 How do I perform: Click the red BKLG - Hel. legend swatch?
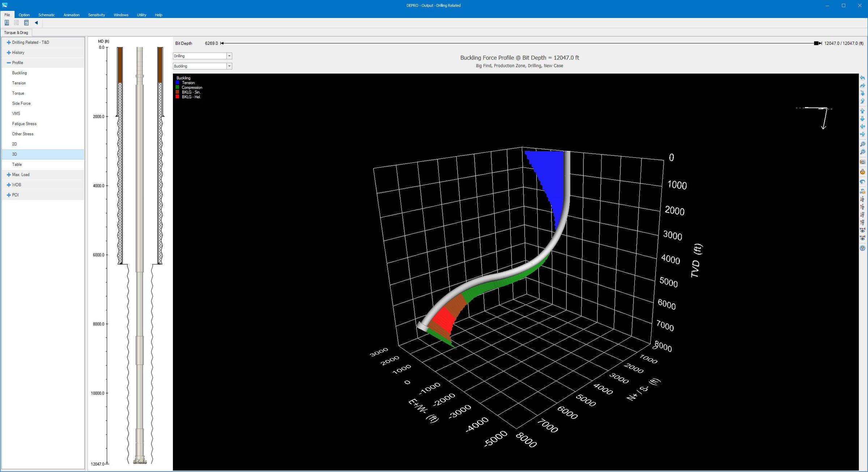click(177, 97)
